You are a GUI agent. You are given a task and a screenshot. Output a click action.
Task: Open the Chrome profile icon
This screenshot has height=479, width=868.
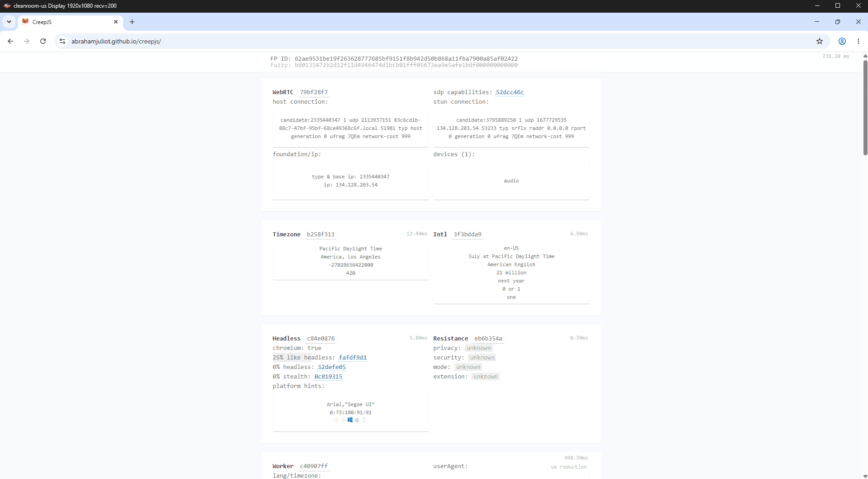[842, 41]
